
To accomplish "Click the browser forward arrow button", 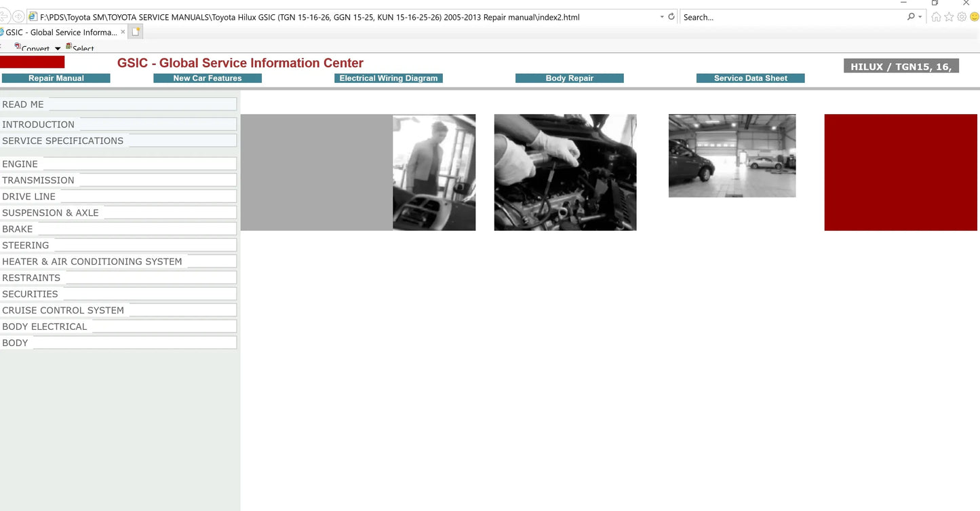I will 18,17.
